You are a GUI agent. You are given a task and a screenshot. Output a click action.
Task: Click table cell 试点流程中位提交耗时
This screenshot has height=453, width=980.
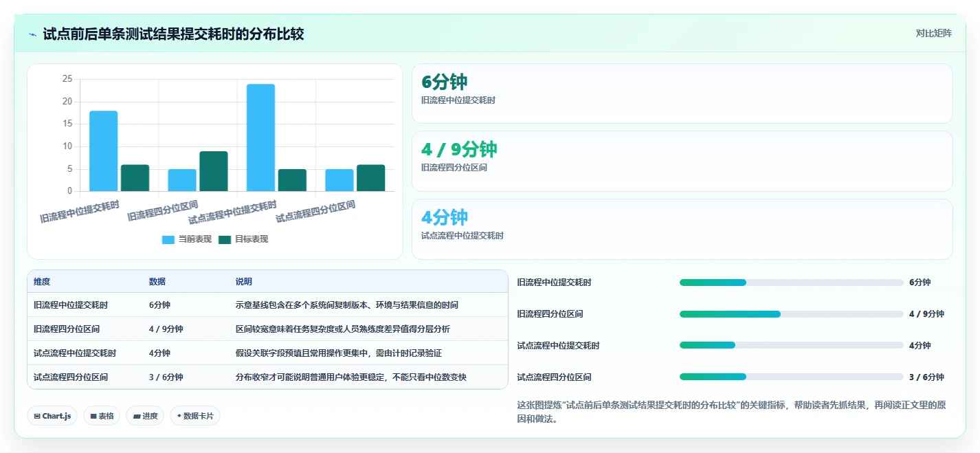(75, 353)
